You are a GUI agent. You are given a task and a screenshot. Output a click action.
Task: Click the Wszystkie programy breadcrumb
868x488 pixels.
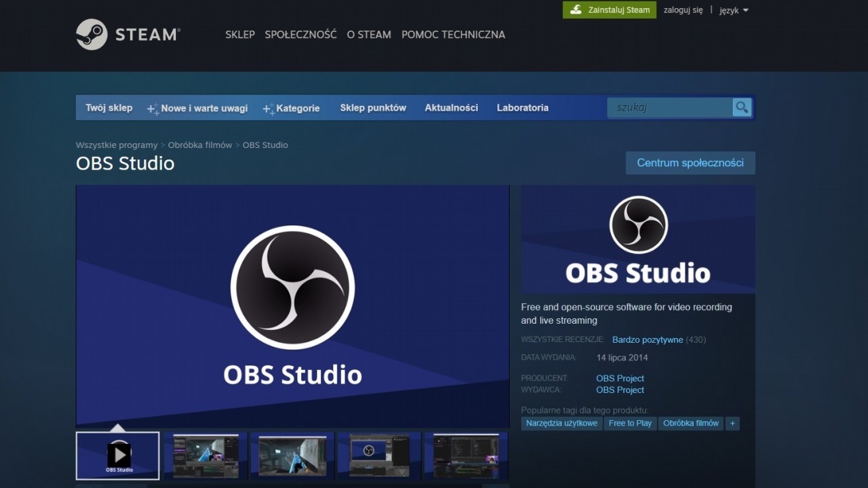[117, 145]
